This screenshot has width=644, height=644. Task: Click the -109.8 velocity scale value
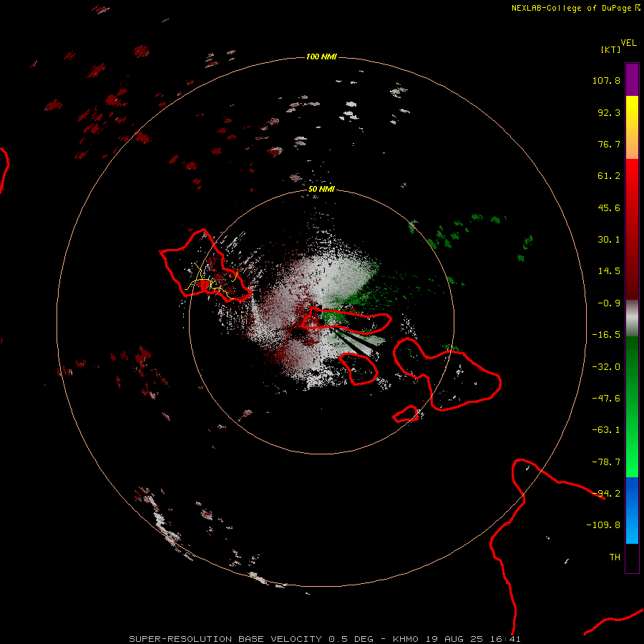[603, 525]
